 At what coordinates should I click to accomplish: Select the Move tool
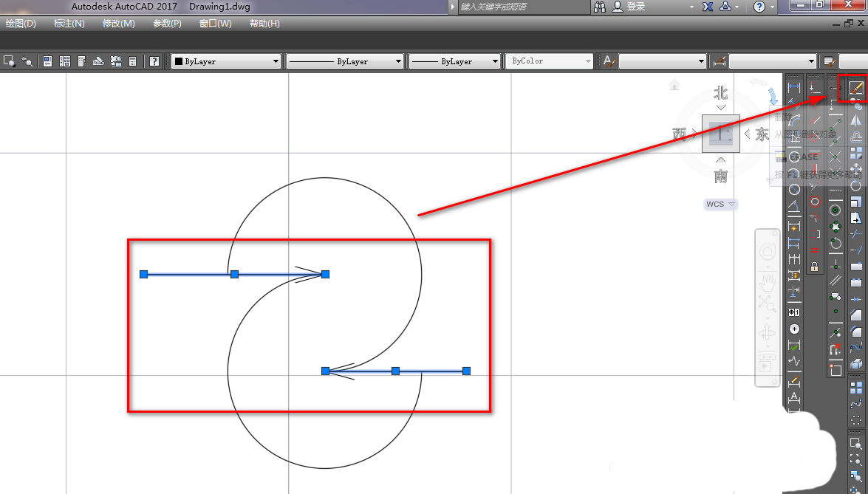tap(856, 168)
